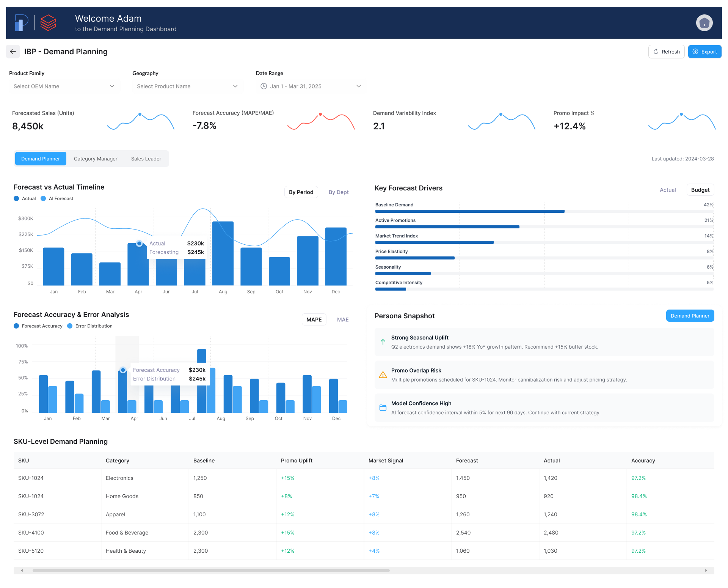This screenshot has height=588, width=728.
Task: Click the red layered stack logo
Action: [x=48, y=23]
